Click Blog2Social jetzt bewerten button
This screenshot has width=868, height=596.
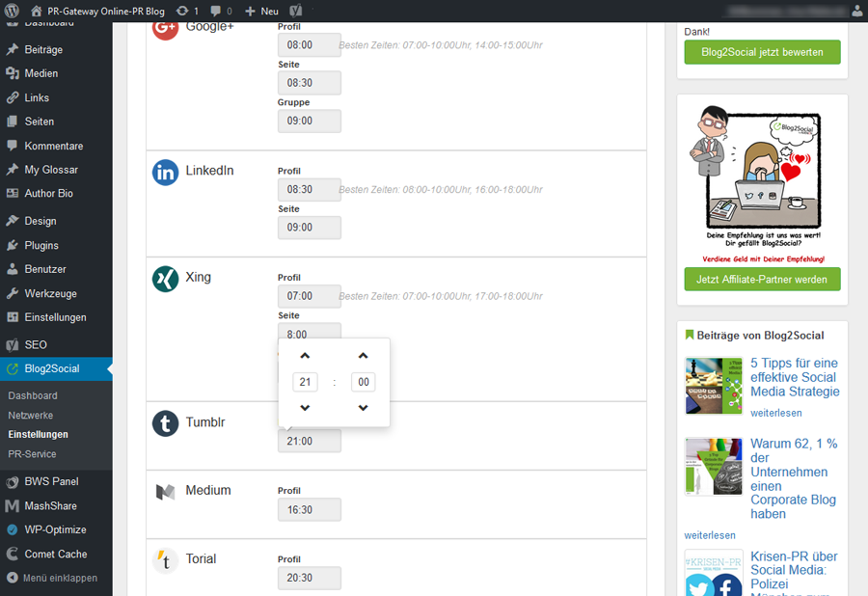pos(762,52)
